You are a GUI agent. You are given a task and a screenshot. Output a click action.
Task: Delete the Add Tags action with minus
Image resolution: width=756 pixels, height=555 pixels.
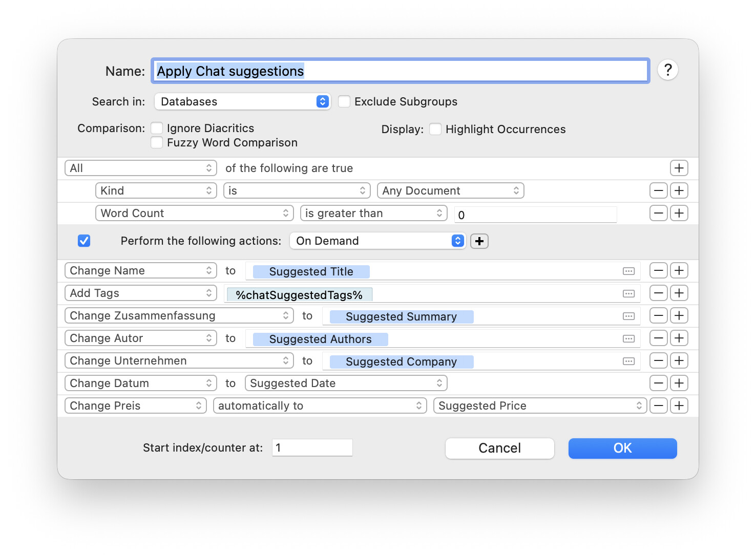coord(658,293)
